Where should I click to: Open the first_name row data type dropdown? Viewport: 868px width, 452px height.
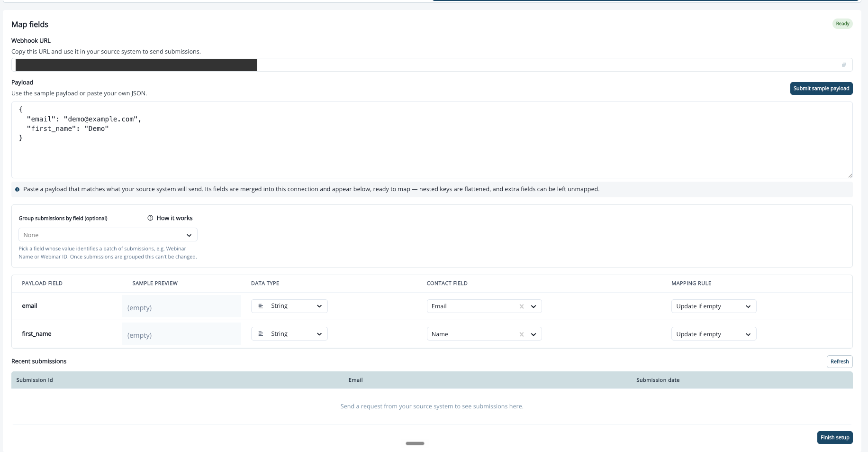pyautogui.click(x=289, y=334)
